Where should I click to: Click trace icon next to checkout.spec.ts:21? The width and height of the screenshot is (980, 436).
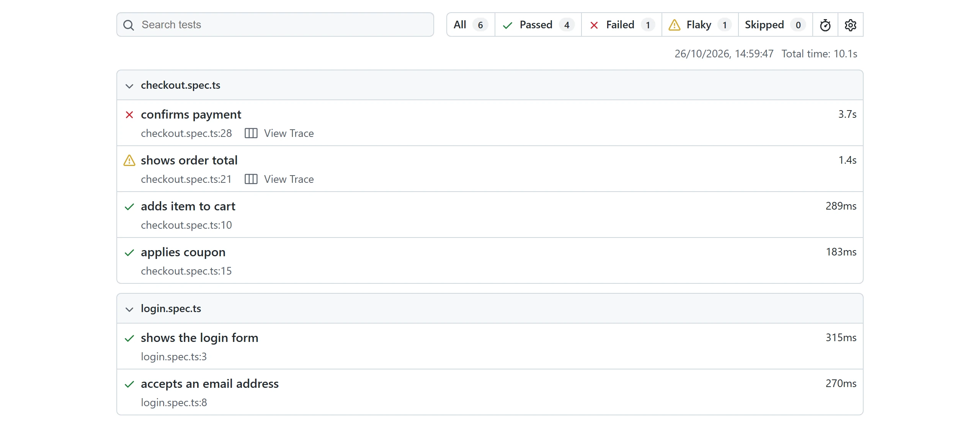[251, 179]
